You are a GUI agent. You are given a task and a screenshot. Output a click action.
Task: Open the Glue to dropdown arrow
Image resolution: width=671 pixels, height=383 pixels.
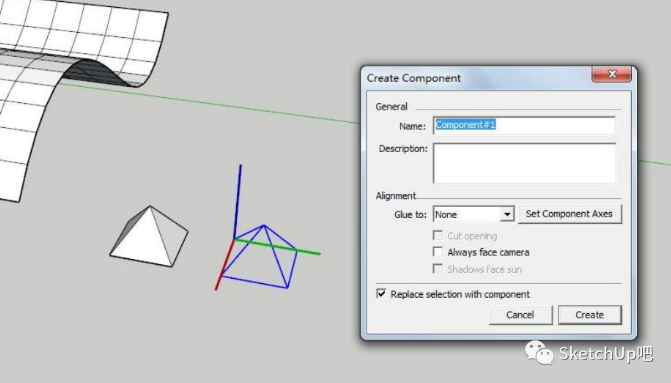(507, 214)
